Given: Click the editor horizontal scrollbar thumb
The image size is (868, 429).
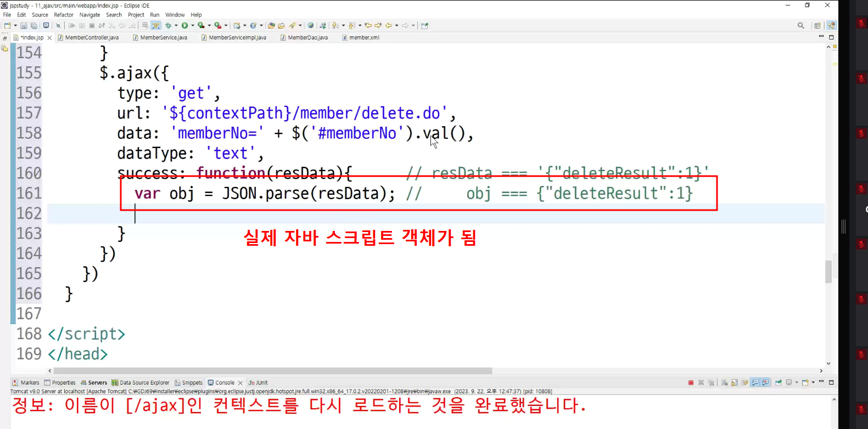Looking at the screenshot, I should [x=273, y=371].
